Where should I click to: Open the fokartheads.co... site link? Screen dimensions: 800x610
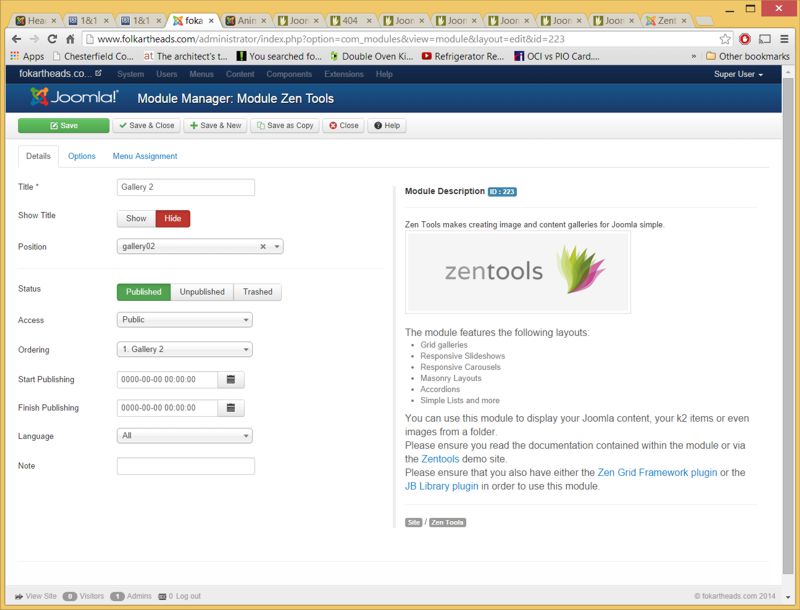point(60,74)
